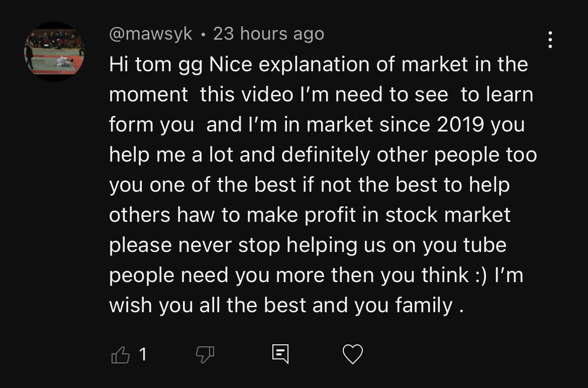
Task: Click the phrase "stock market" in comment
Action: 448,215
